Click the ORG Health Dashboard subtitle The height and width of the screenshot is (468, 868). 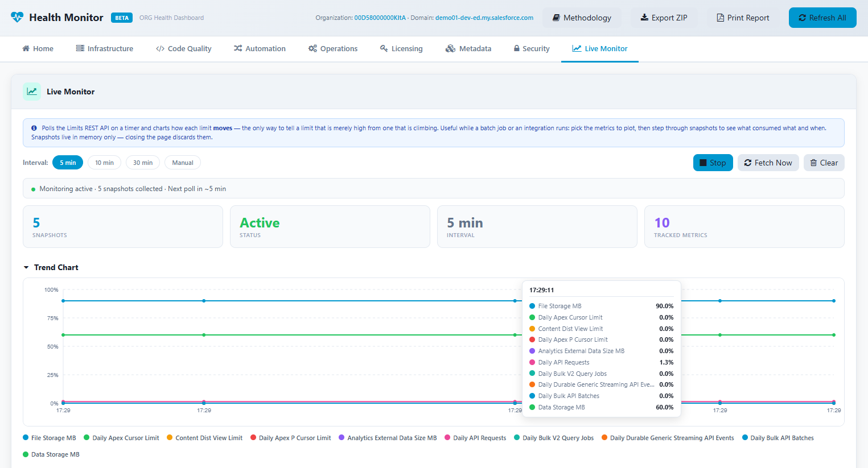point(171,18)
